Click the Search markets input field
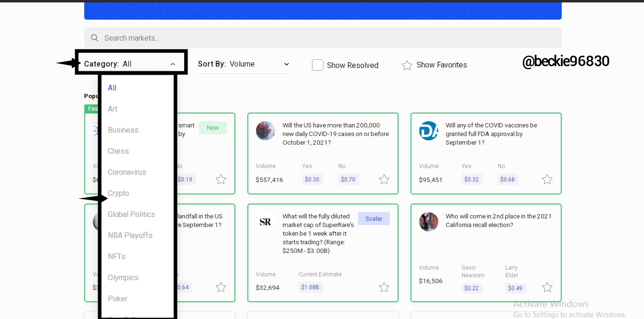Viewport: 644px width, 319px height. [322, 38]
